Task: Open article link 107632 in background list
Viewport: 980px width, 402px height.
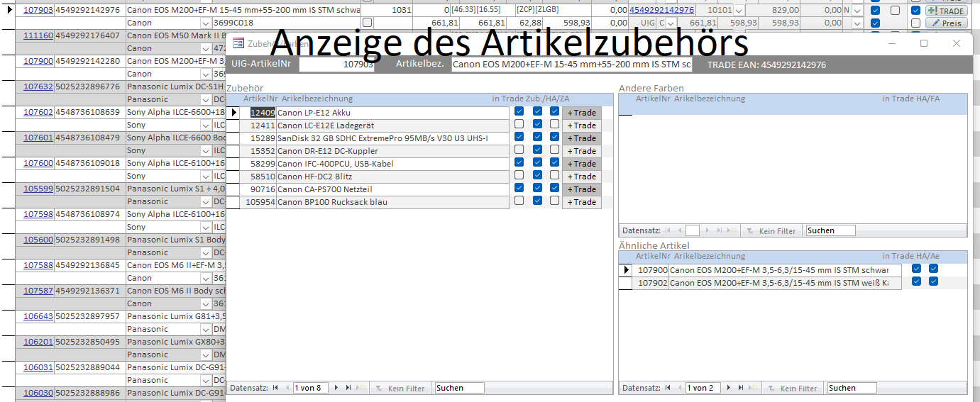Action: click(x=38, y=87)
